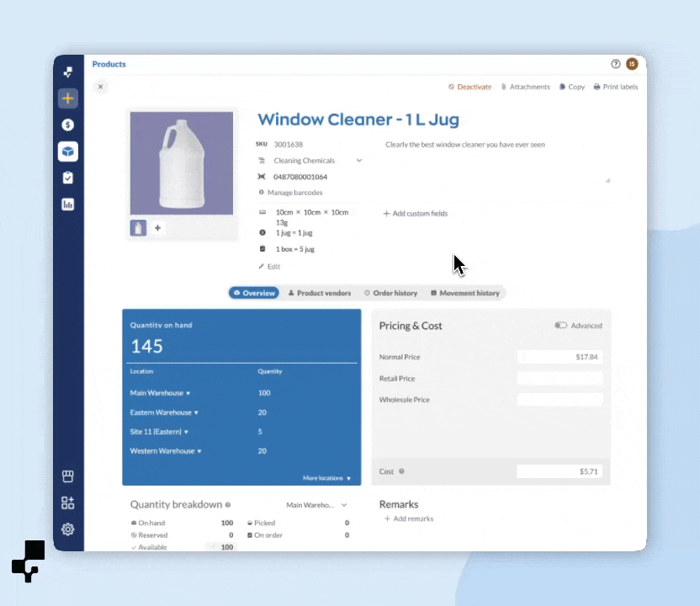Click the yellow plus create icon in sidebar

(68, 98)
